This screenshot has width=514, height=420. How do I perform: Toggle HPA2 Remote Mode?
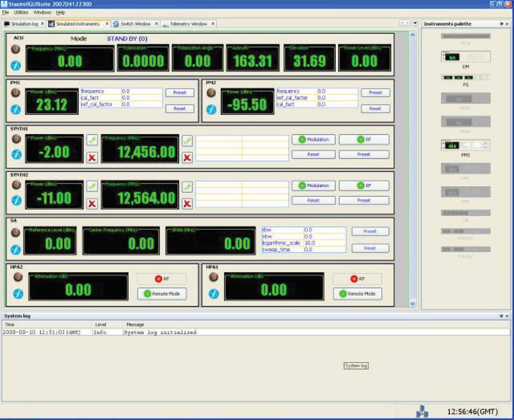[162, 294]
